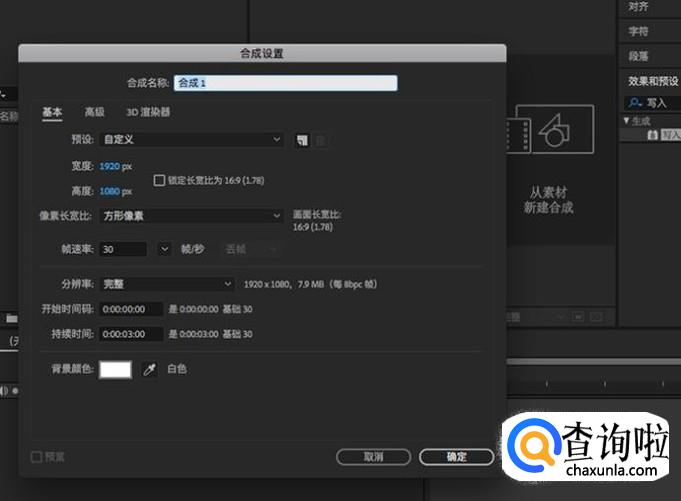The image size is (681, 501).
Task: Toggle the 预览 preview checkbox
Action: click(36, 457)
